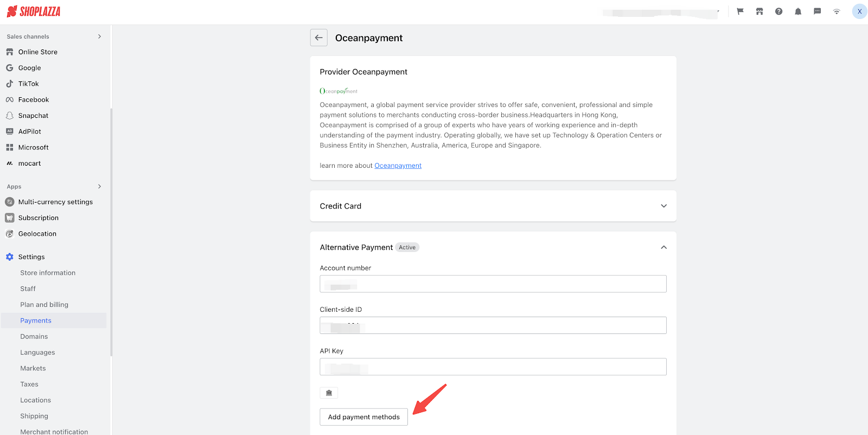The height and width of the screenshot is (435, 868).
Task: Open Staff settings
Action: (x=28, y=289)
